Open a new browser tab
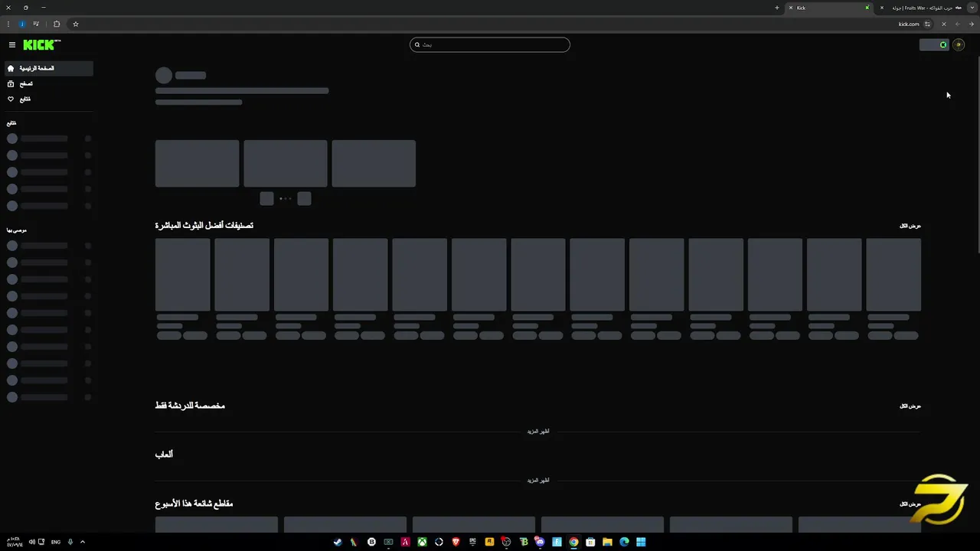This screenshot has width=980, height=551. (x=777, y=8)
